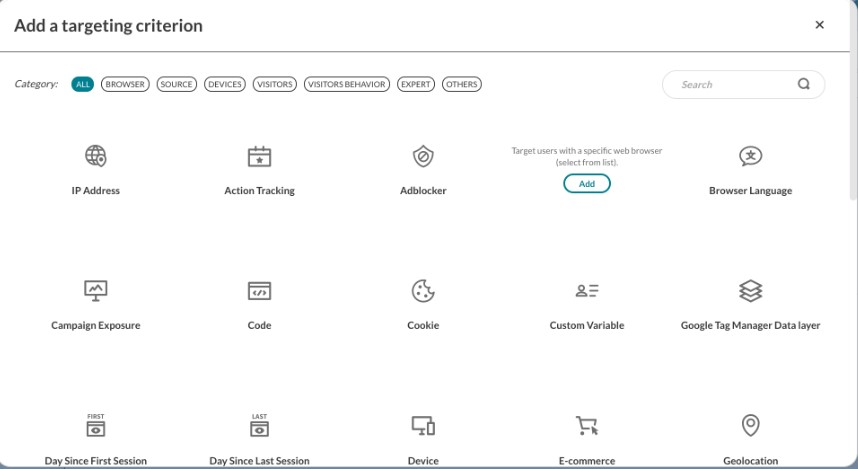Image resolution: width=858 pixels, height=469 pixels.
Task: Click the Day Since First Session label
Action: click(96, 461)
